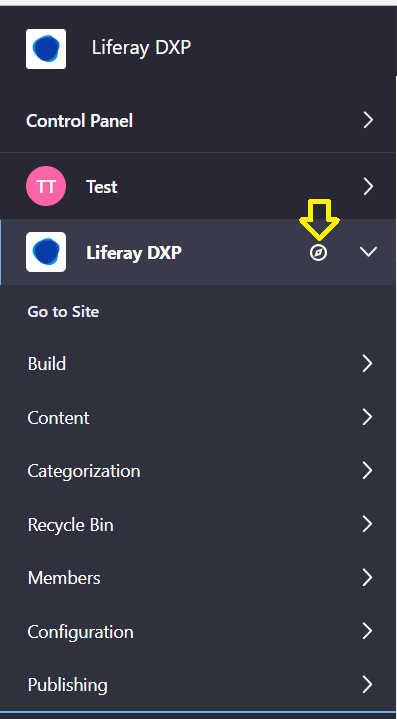Open the Categorization menu label
This screenshot has height=719, width=397.
[x=84, y=471]
